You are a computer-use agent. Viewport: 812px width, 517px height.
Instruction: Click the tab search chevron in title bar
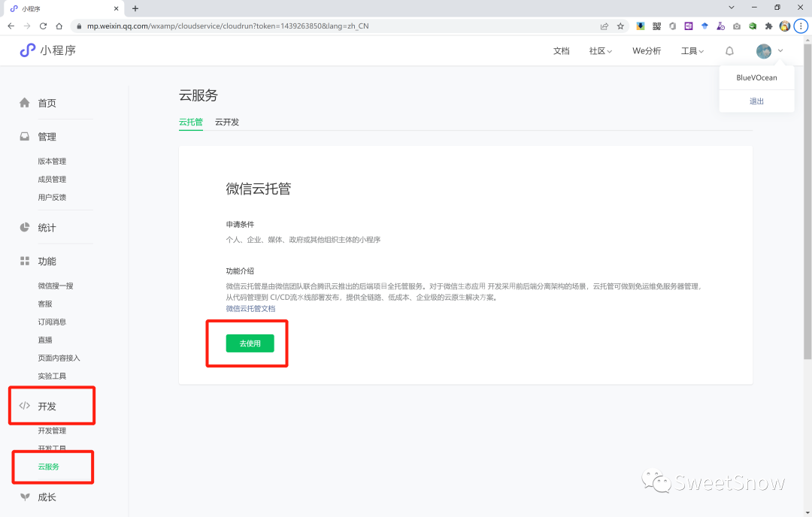click(x=732, y=8)
